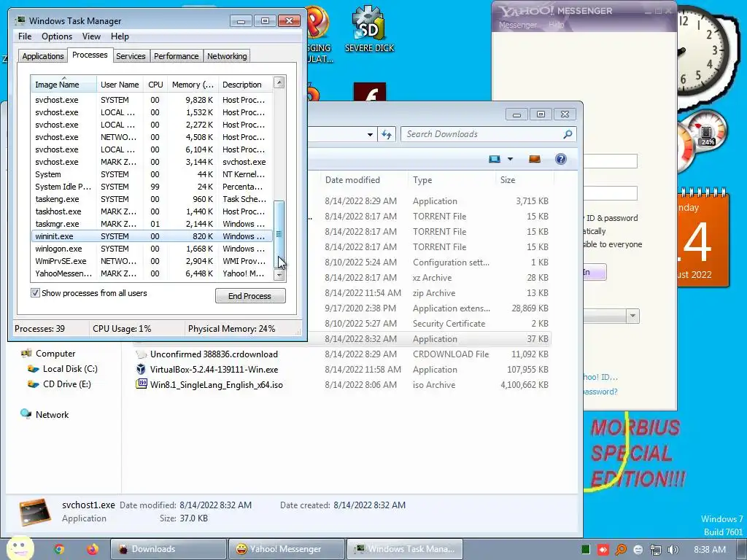Open the address bar history dropdown arrow
The image size is (747, 560).
tap(370, 135)
